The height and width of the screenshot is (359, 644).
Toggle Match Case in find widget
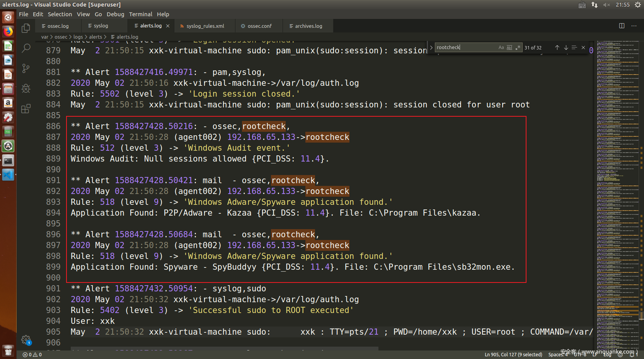tap(501, 48)
